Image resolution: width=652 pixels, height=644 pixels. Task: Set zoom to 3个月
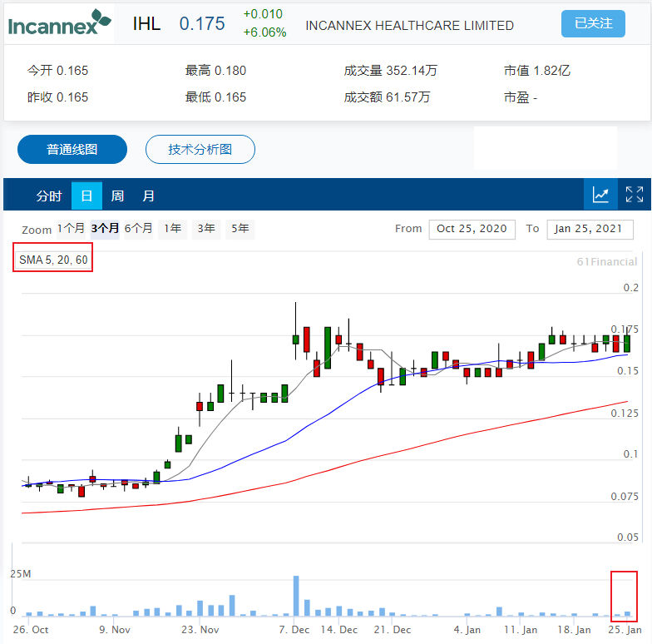tap(105, 228)
